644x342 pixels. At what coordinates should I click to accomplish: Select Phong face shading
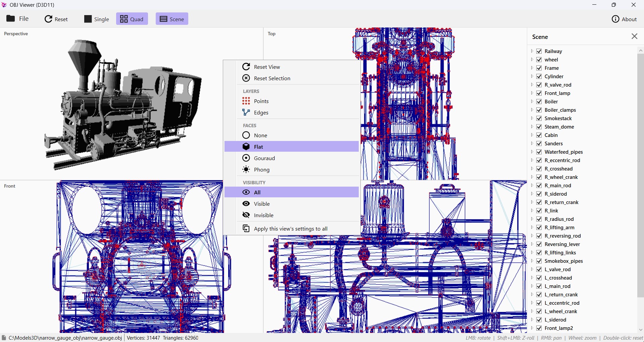point(292,169)
